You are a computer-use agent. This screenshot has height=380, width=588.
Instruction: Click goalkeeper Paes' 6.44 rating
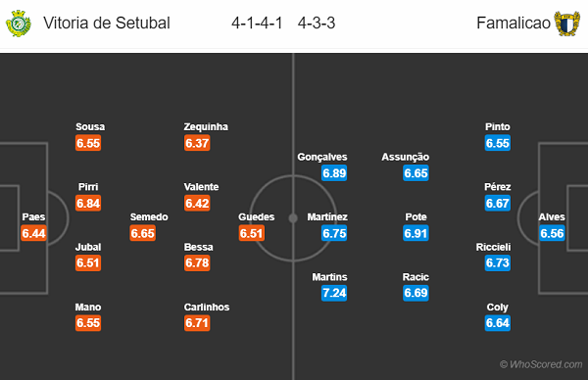point(33,233)
